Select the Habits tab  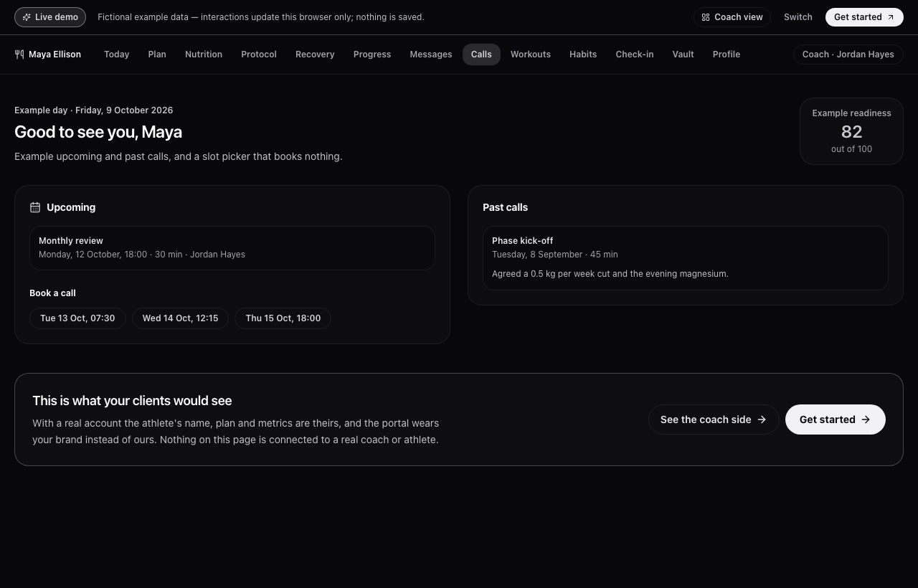coord(583,54)
